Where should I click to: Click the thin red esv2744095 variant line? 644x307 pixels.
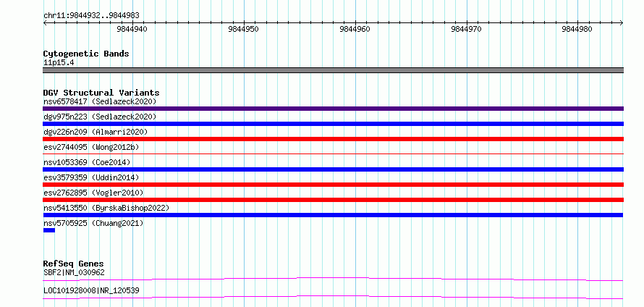(333, 154)
